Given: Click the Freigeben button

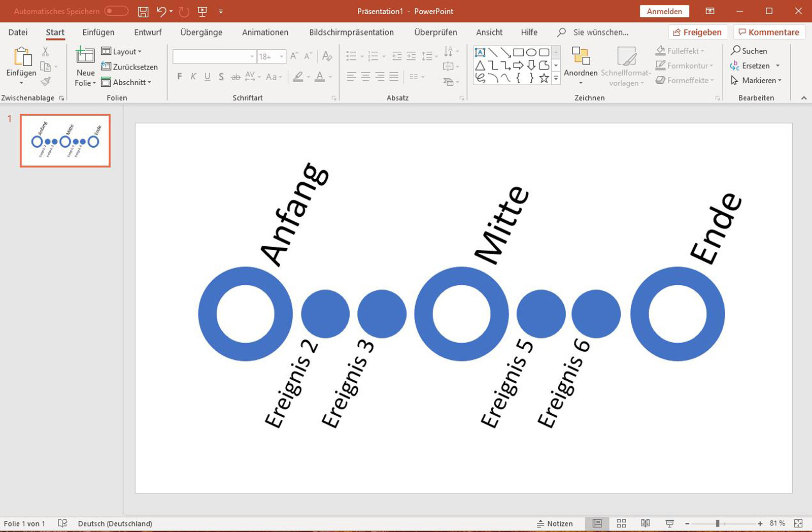Looking at the screenshot, I should [698, 32].
